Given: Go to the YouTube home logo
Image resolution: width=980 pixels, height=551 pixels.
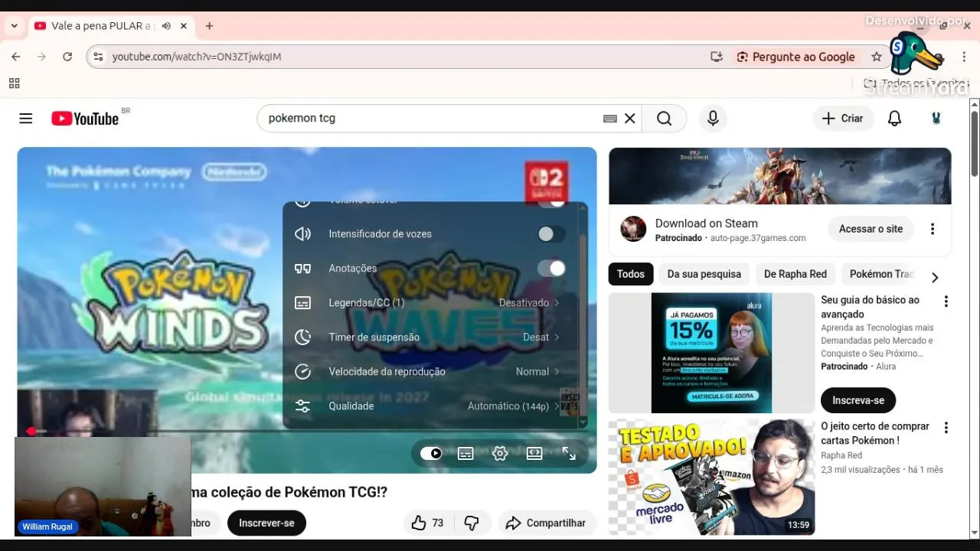Looking at the screenshot, I should pyautogui.click(x=85, y=119).
